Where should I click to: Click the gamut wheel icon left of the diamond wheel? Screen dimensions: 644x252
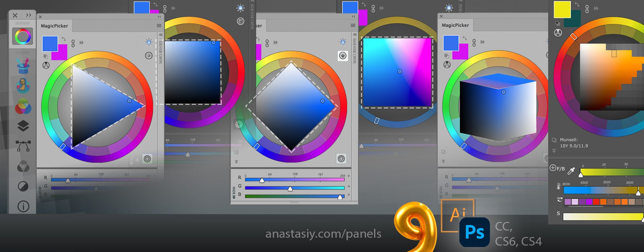click(x=239, y=124)
